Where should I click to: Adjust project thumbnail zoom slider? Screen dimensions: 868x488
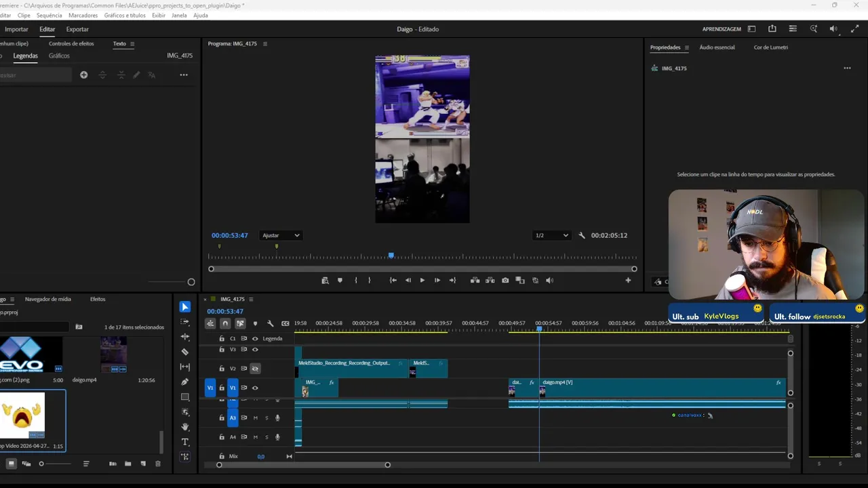[56, 464]
